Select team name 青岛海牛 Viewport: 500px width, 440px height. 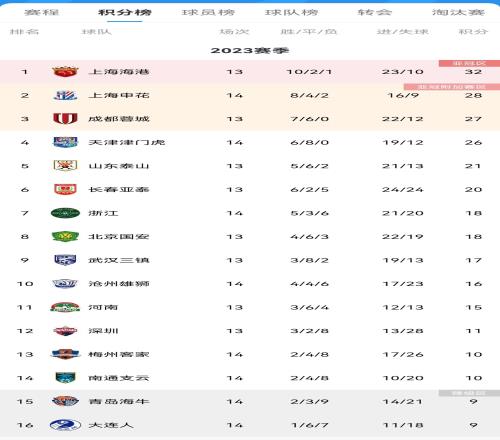coord(119,401)
